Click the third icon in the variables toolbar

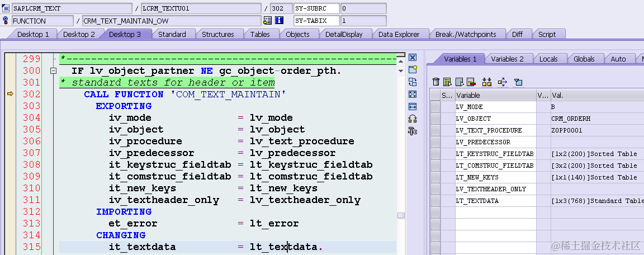coord(460,82)
